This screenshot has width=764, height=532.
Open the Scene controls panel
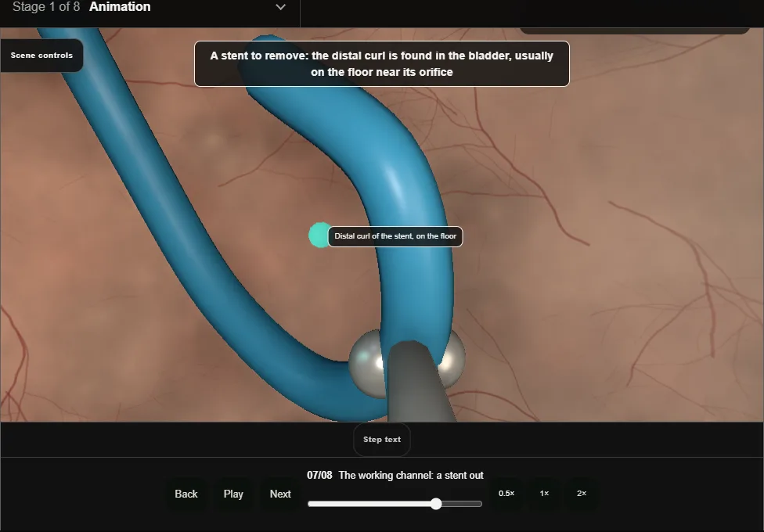[41, 56]
